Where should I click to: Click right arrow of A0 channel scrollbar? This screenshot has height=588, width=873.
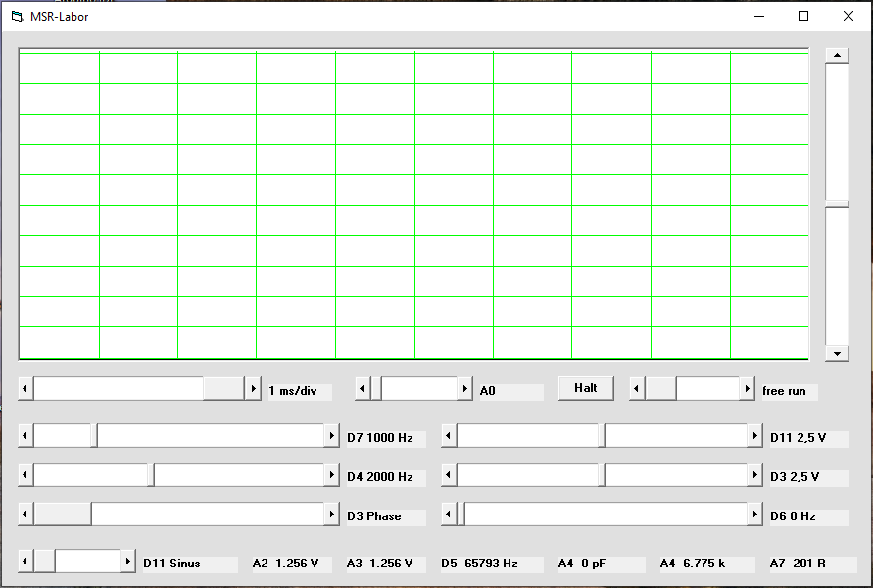point(464,389)
